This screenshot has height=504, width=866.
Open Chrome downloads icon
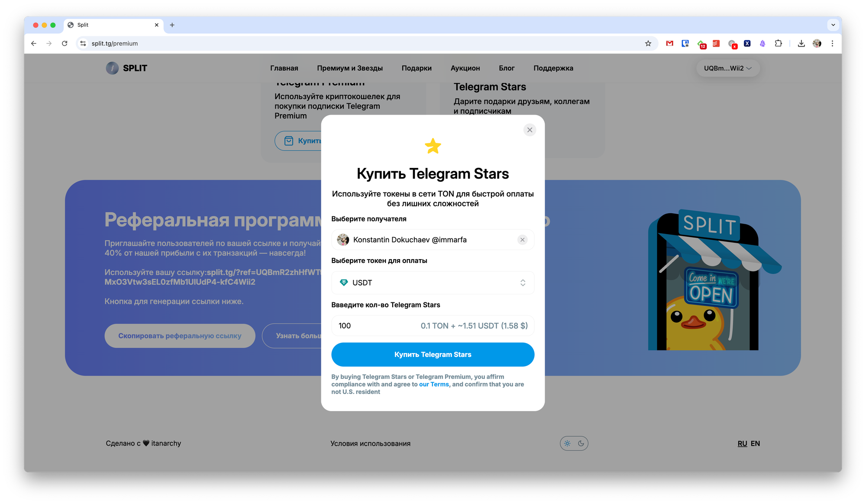[x=801, y=43]
